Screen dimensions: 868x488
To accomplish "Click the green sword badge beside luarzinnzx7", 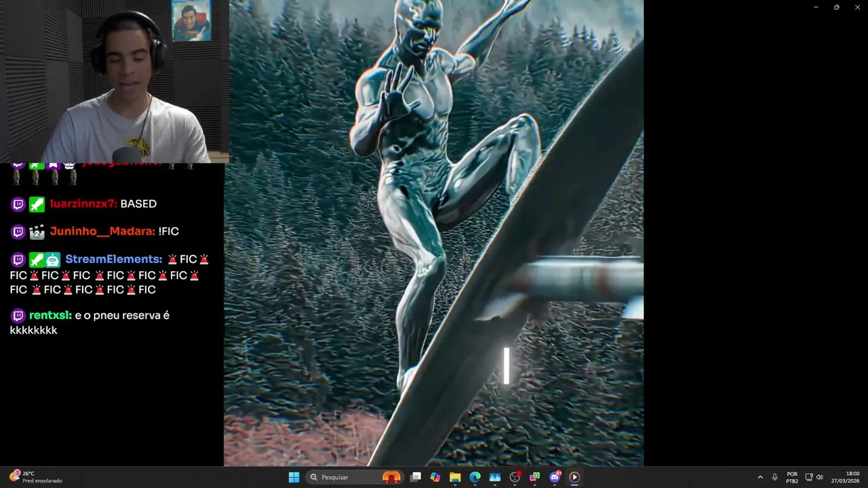I will point(37,204).
